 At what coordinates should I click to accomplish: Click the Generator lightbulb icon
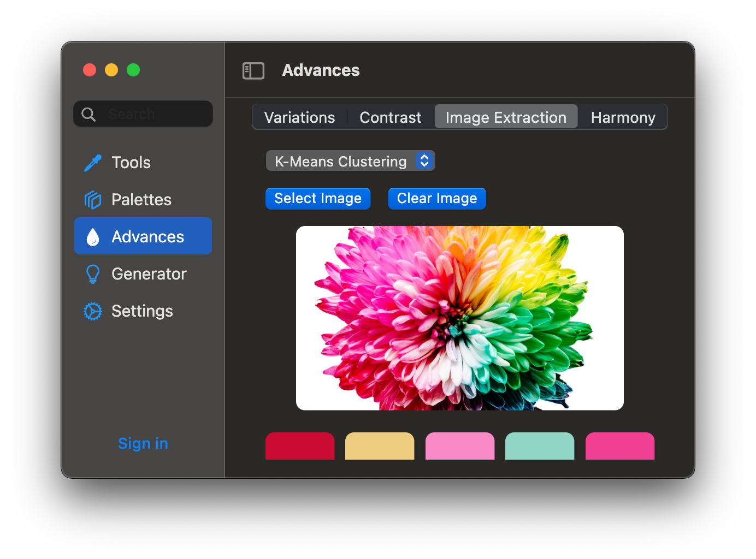tap(93, 274)
